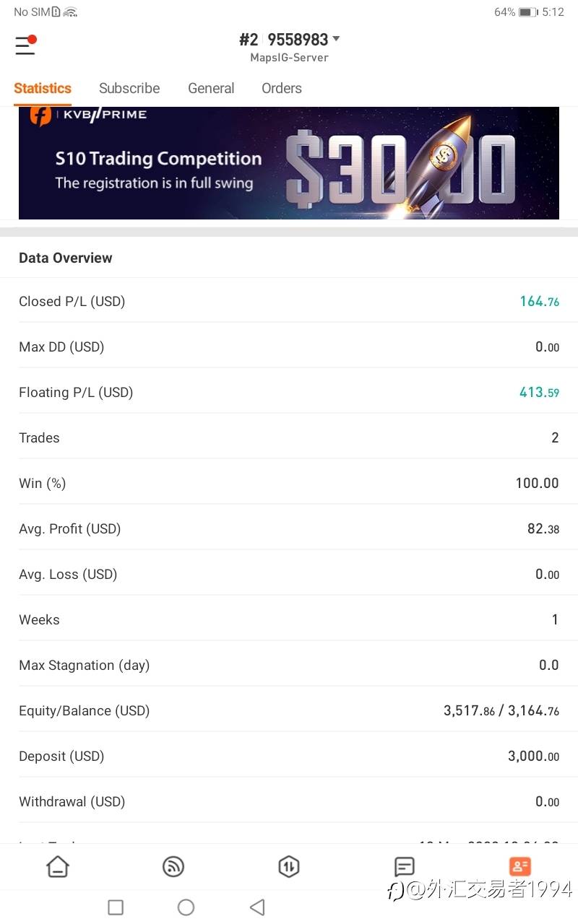
Task: Tap the Home icon in bottom bar
Action: point(58,866)
